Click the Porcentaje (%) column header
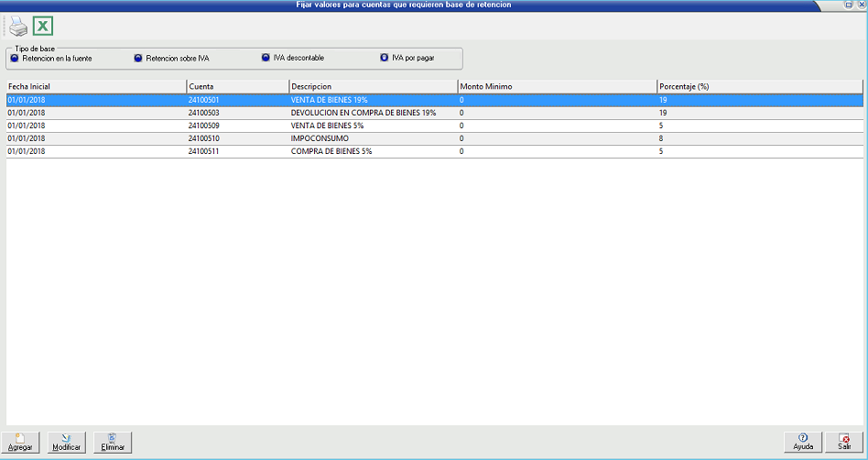Viewport: 868px width, 460px height. (758, 86)
